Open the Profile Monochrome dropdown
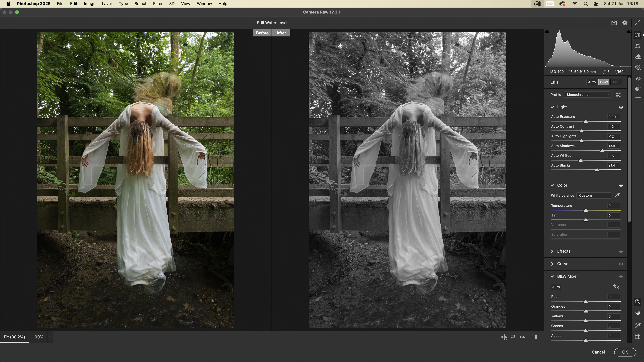This screenshot has height=362, width=644. pos(587,95)
